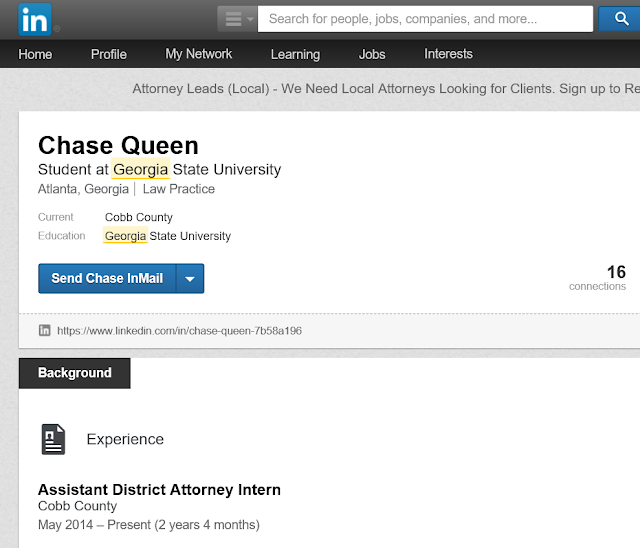Click Cobb County in Current row
Viewport: 640px width, 548px height.
[139, 217]
